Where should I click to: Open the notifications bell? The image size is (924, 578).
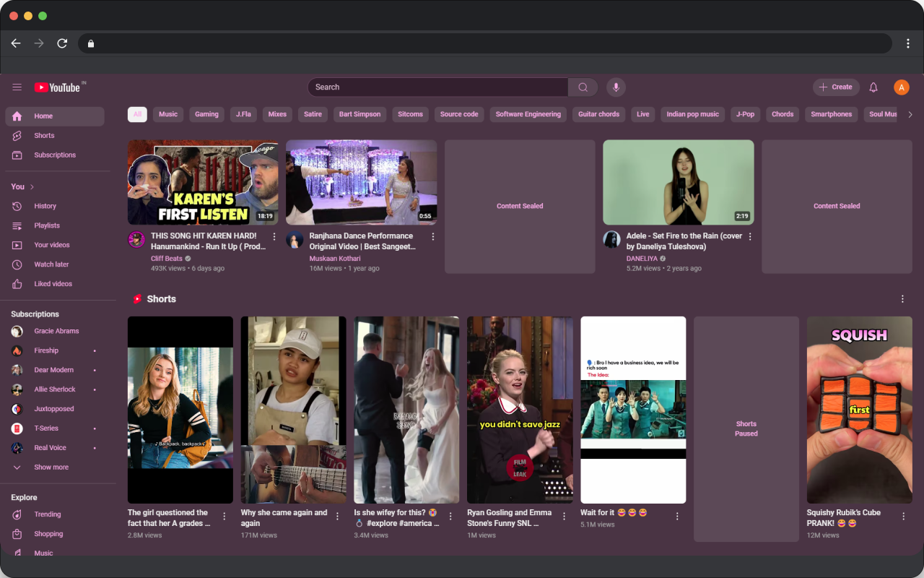click(873, 87)
